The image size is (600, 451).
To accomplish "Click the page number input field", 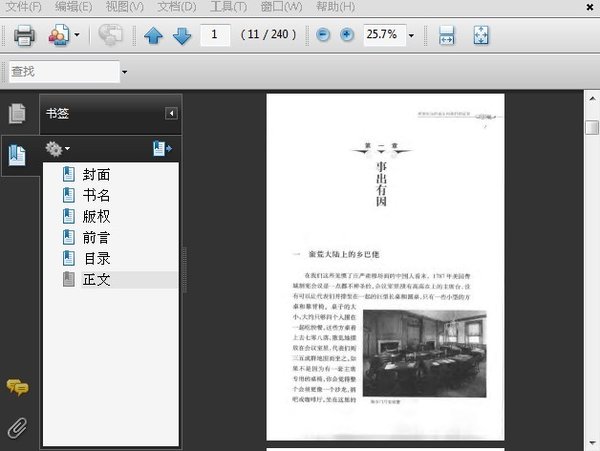I will 214,35.
